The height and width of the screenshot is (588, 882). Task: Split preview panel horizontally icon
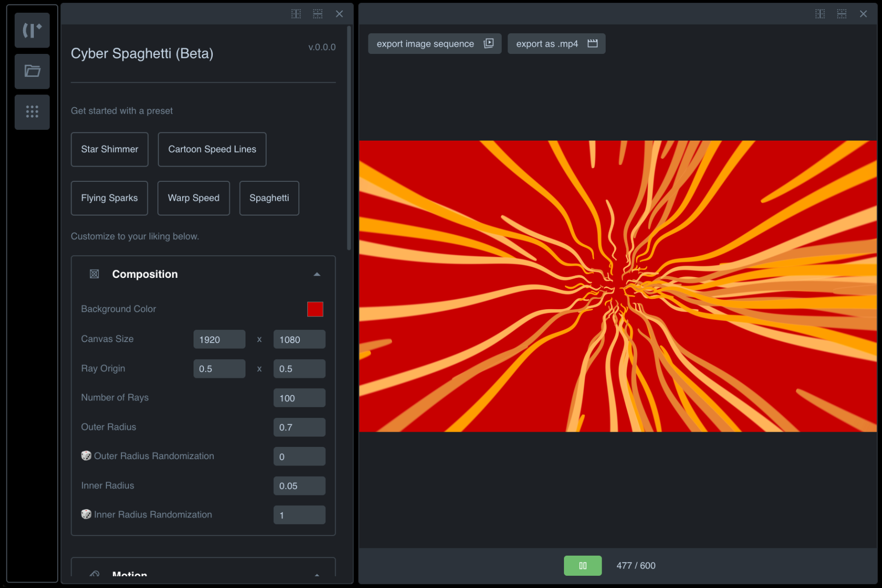(x=841, y=14)
